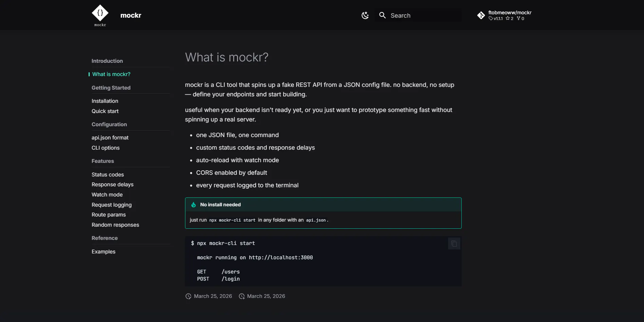Click the Introduction section heading
Image resolution: width=644 pixels, height=322 pixels.
(x=107, y=61)
